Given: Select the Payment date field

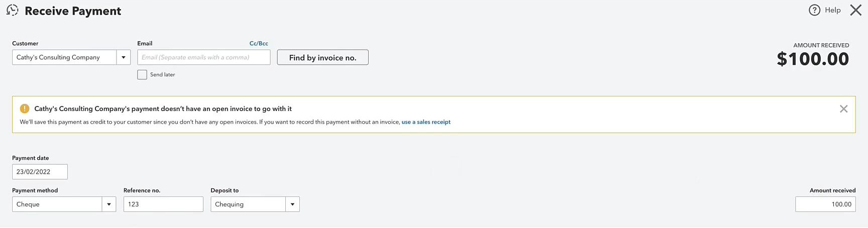Looking at the screenshot, I should pos(40,172).
